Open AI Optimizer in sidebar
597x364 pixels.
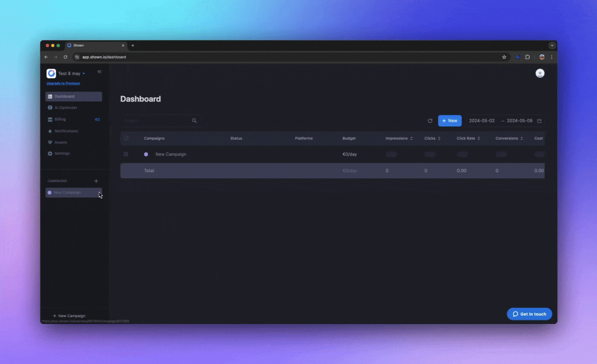(x=66, y=108)
